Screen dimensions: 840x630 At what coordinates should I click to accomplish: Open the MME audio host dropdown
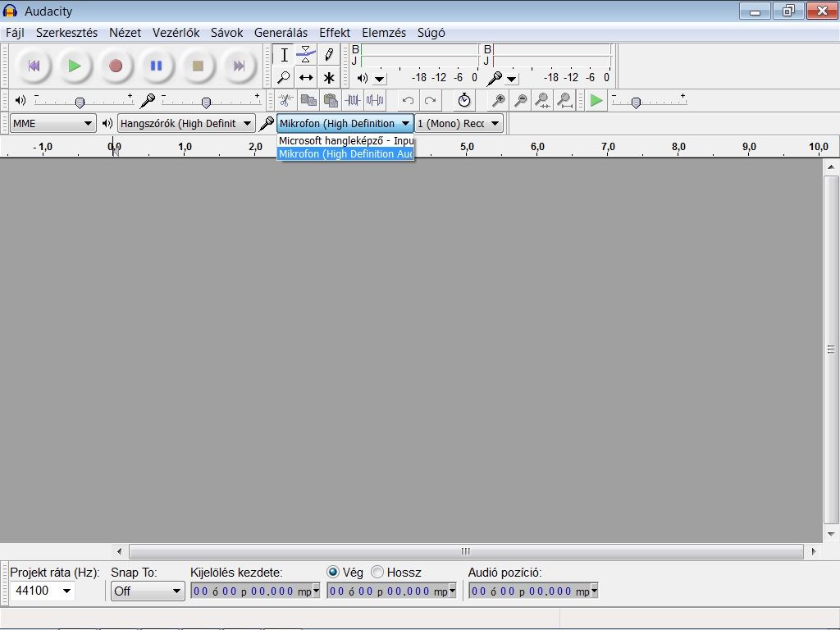pyautogui.click(x=52, y=123)
